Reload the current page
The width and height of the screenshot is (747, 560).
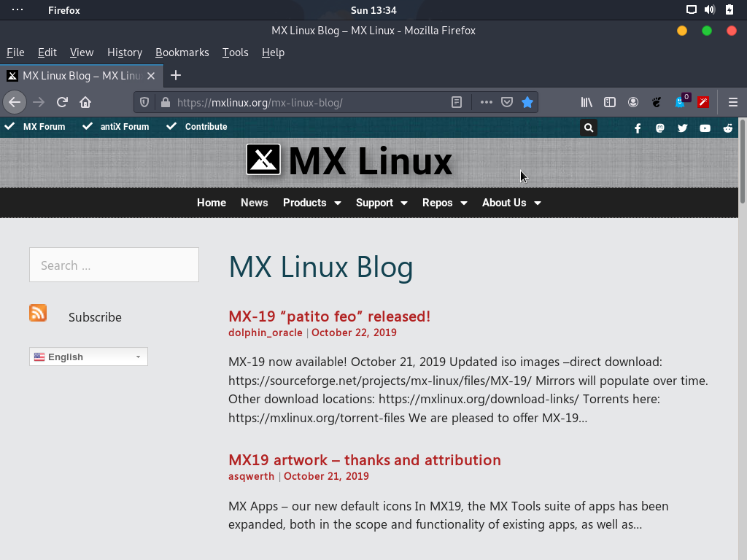62,102
